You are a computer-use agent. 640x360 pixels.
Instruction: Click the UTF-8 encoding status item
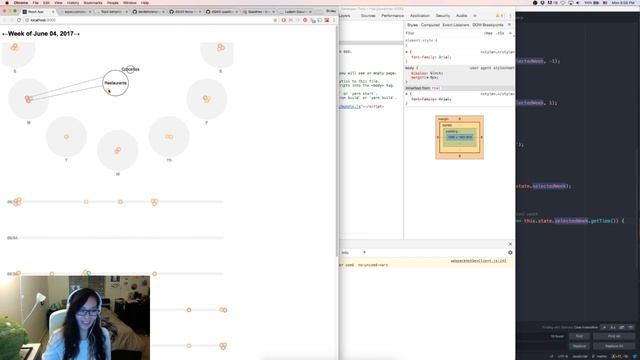563,356
